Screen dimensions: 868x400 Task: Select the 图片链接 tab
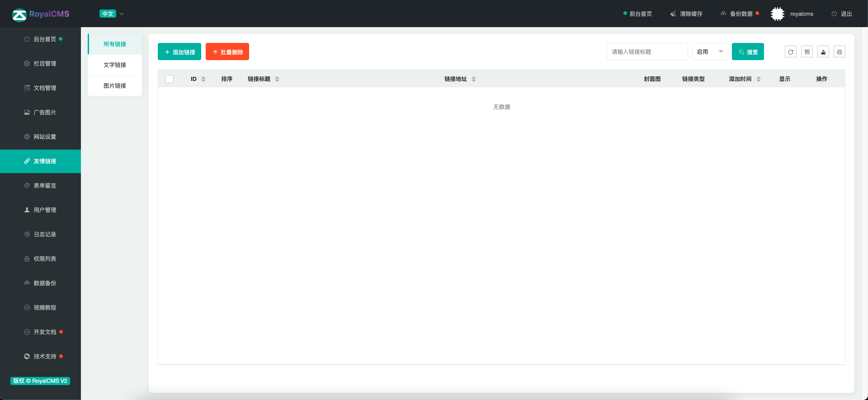[115, 86]
